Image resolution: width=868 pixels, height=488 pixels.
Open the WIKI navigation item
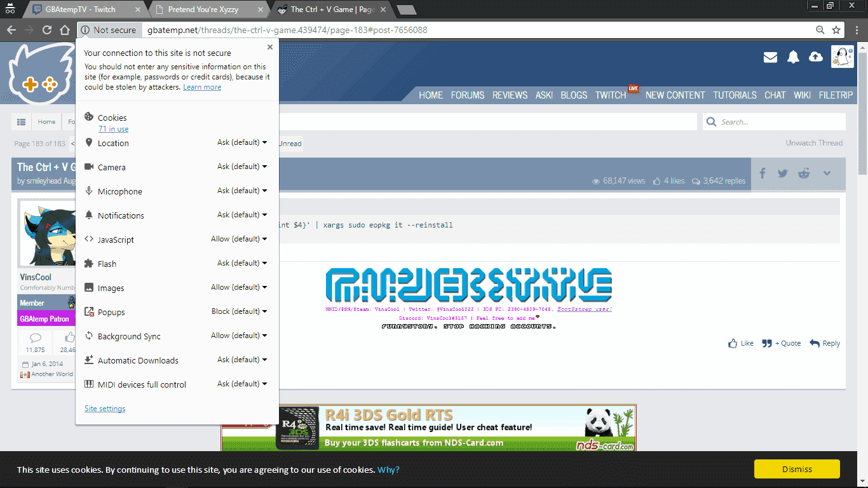802,95
